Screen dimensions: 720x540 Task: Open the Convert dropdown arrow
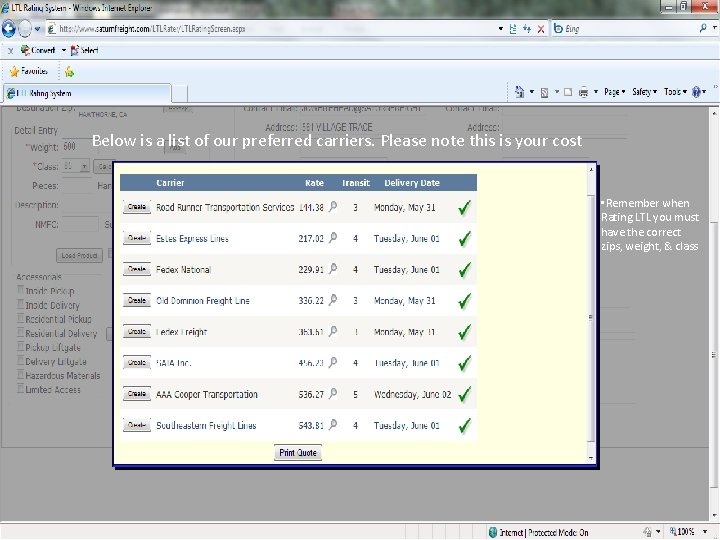point(64,50)
